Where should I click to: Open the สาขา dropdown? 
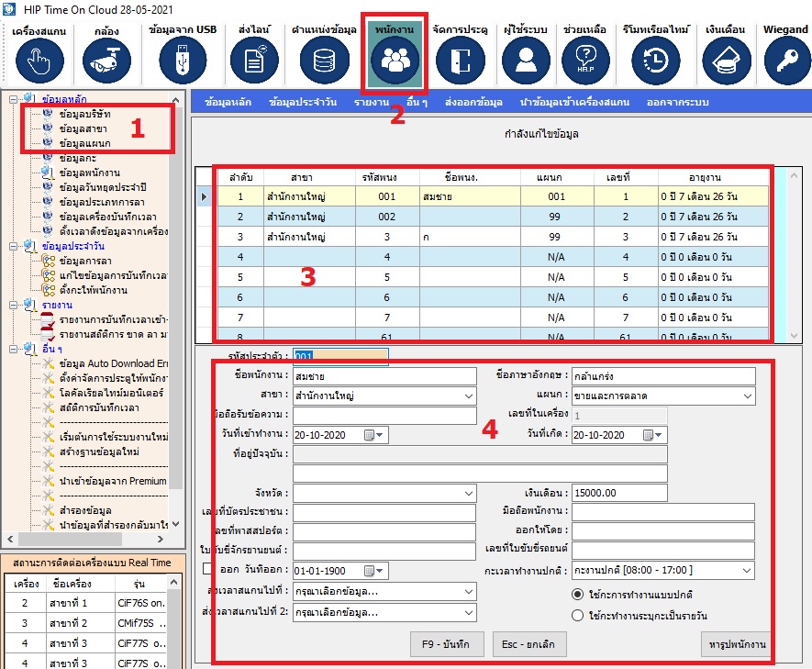[x=468, y=396]
